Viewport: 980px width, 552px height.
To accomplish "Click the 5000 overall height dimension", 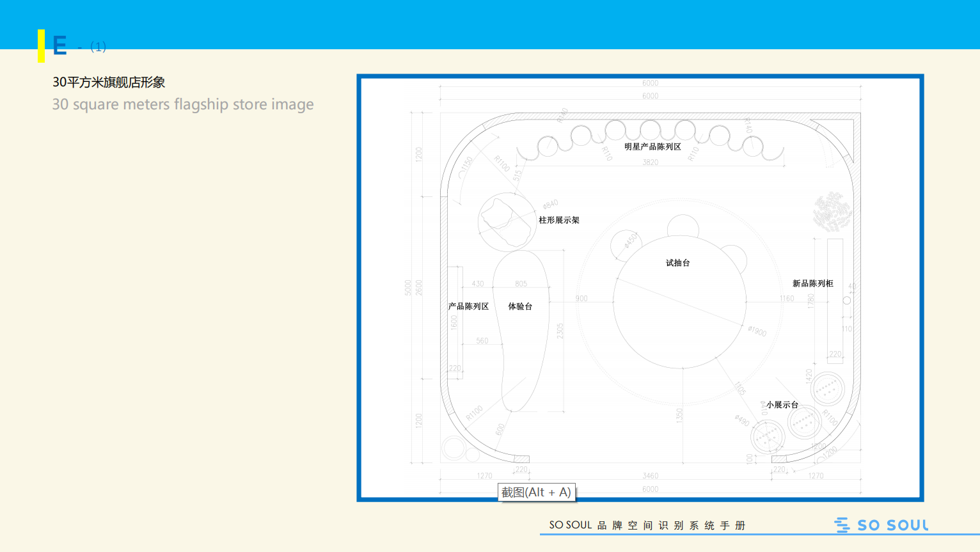I will 408,288.
